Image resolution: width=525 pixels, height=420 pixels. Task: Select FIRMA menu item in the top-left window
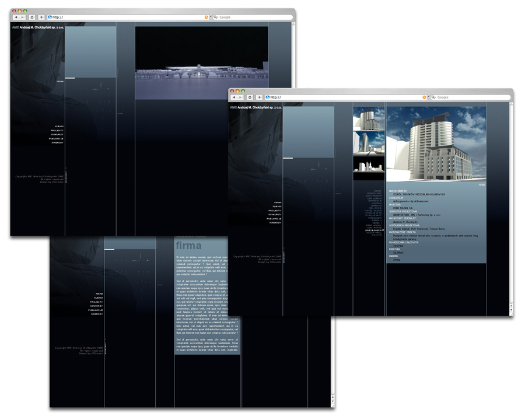(x=60, y=82)
